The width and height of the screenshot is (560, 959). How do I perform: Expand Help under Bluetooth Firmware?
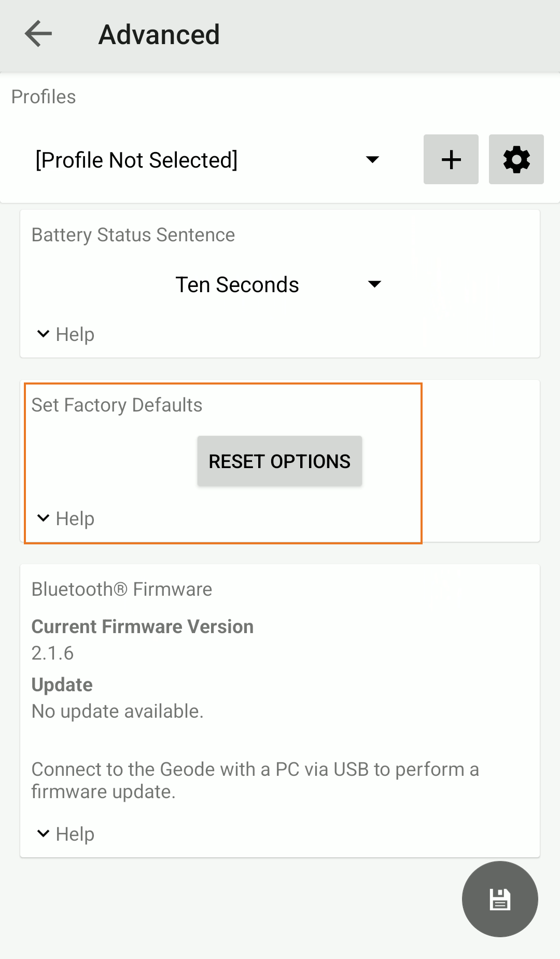[x=75, y=834]
